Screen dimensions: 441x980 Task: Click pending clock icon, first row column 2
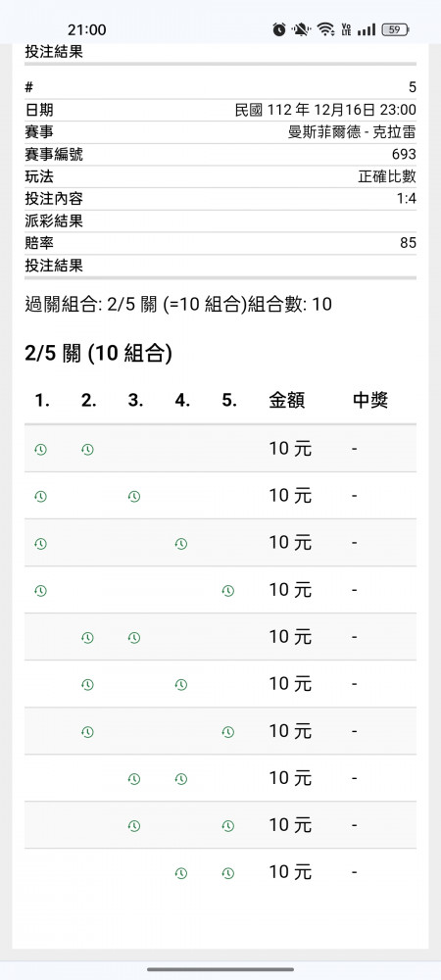[x=87, y=450]
